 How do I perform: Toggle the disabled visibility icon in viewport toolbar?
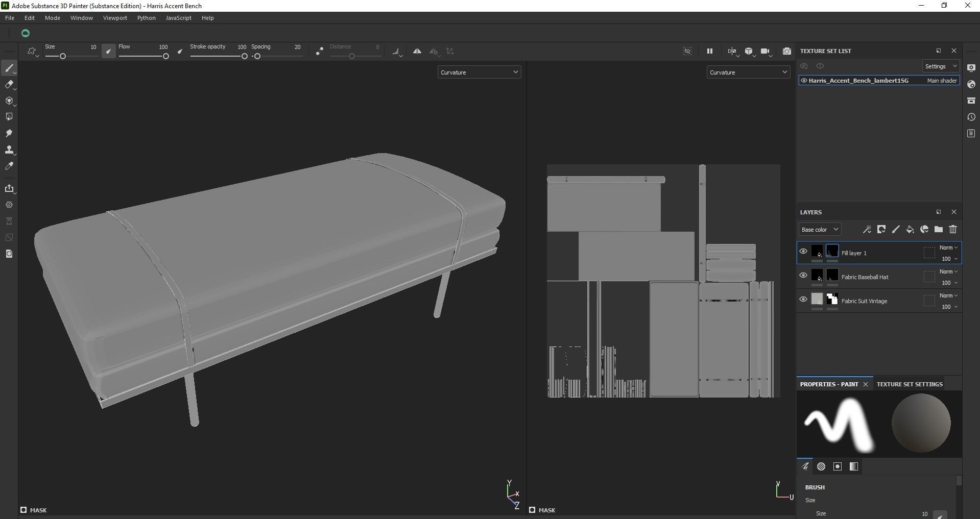tap(687, 51)
